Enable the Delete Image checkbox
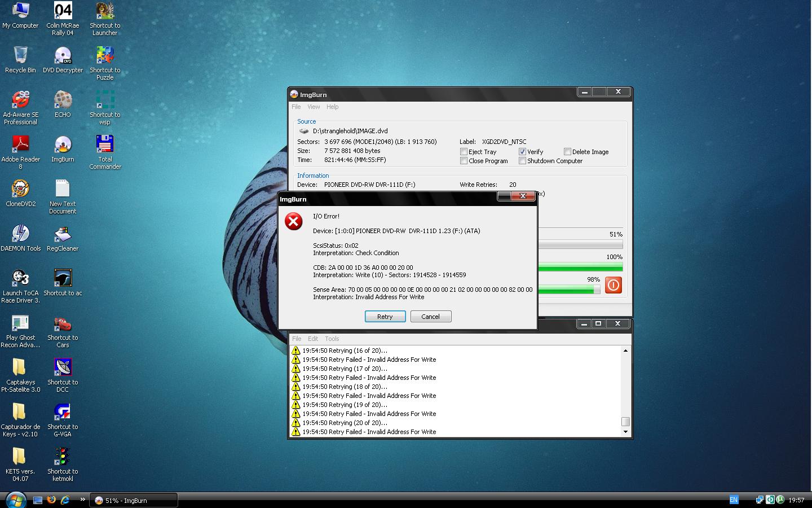812x508 pixels. tap(567, 152)
